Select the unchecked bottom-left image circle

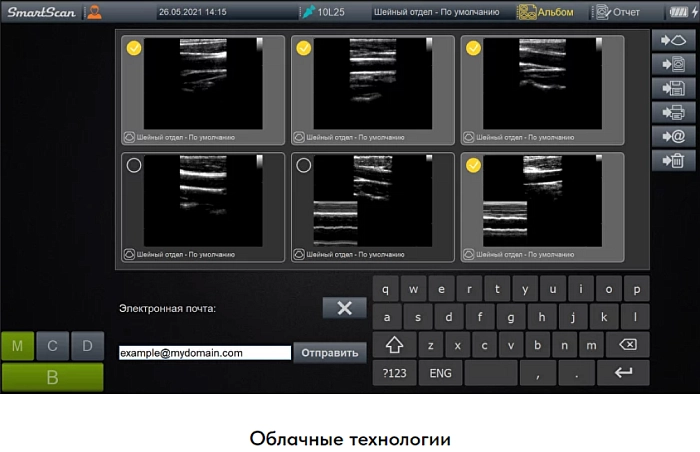pyautogui.click(x=134, y=165)
